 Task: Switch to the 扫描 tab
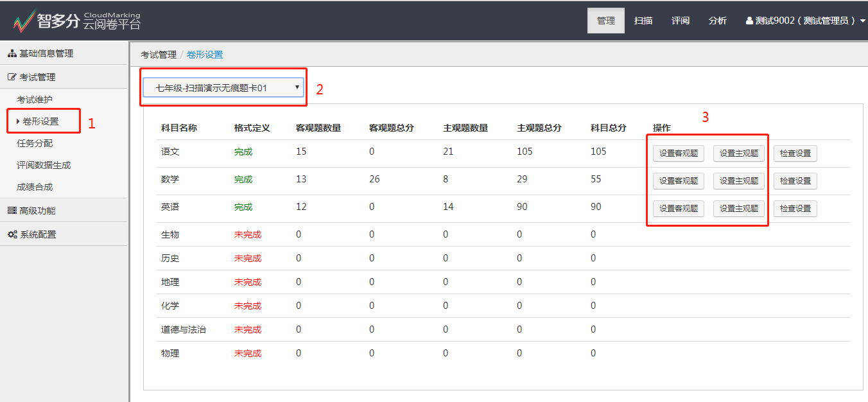pos(643,20)
